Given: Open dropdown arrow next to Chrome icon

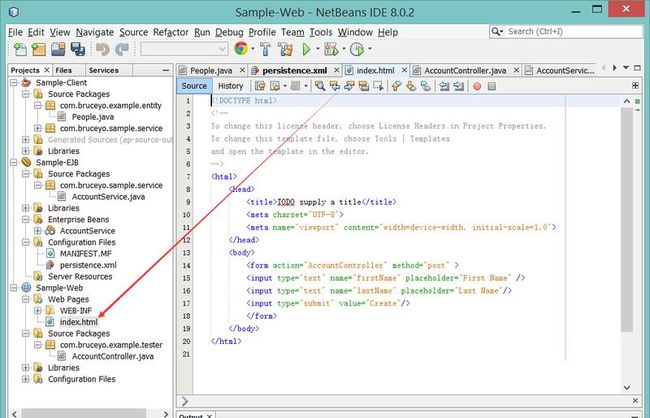Looking at the screenshot, I should click(252, 49).
